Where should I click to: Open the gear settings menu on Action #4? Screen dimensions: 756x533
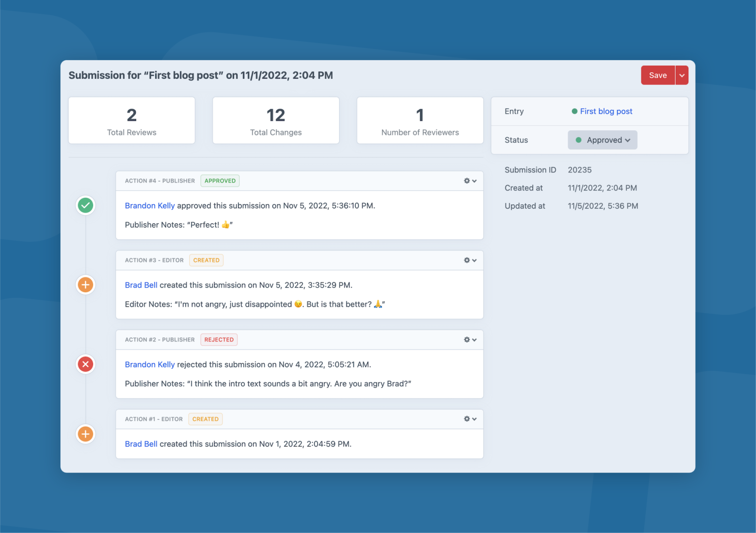470,181
